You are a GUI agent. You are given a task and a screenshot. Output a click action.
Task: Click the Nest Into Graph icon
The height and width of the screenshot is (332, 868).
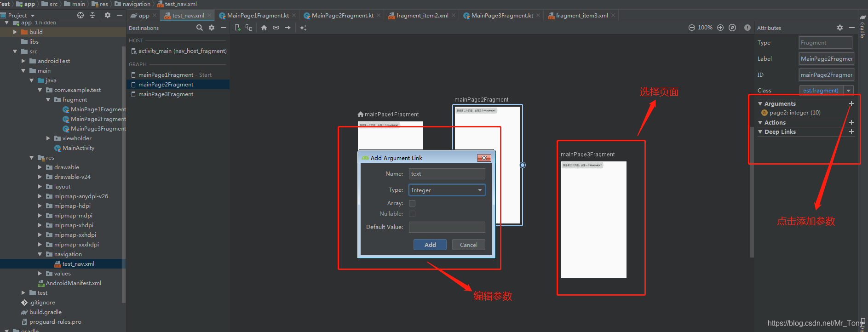click(249, 28)
